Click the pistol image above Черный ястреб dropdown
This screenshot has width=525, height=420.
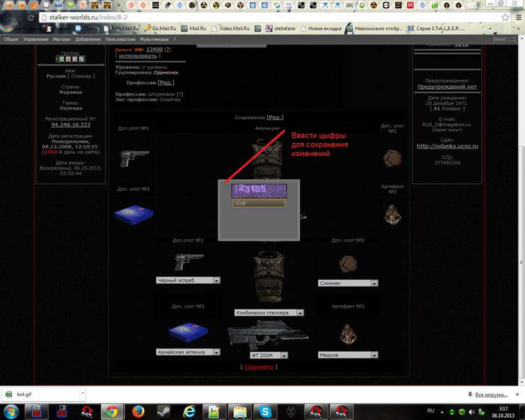188,262
